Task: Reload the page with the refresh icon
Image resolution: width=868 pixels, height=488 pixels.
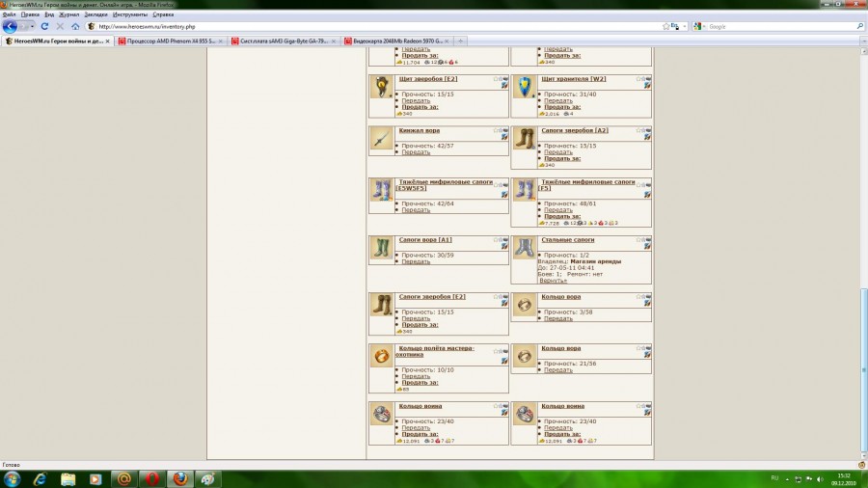Action: click(x=44, y=26)
